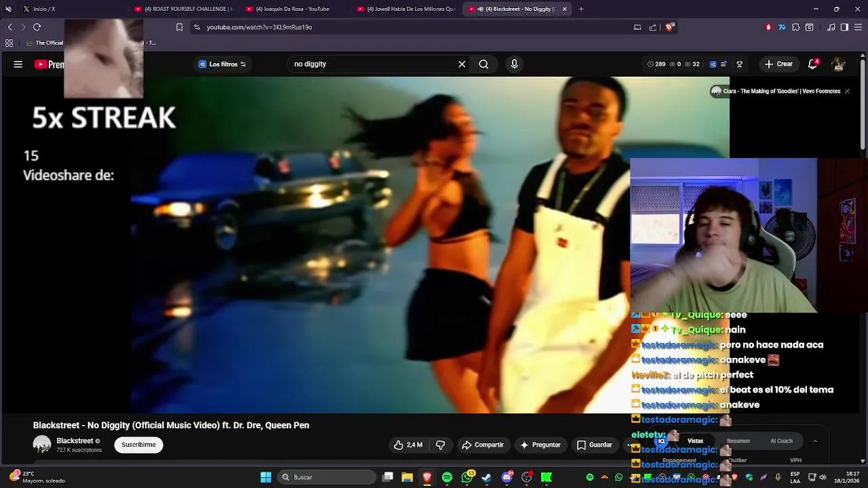
Task: Save the video with Guardar
Action: (x=595, y=445)
